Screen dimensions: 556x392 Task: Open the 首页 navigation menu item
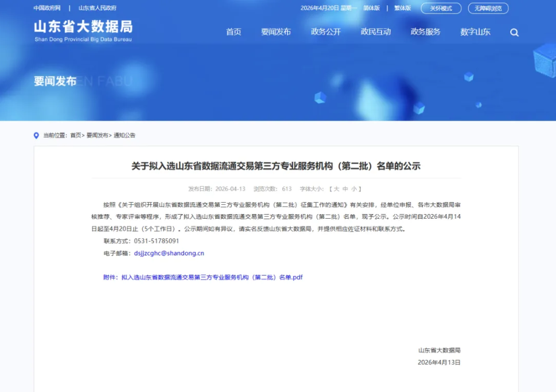[234, 32]
